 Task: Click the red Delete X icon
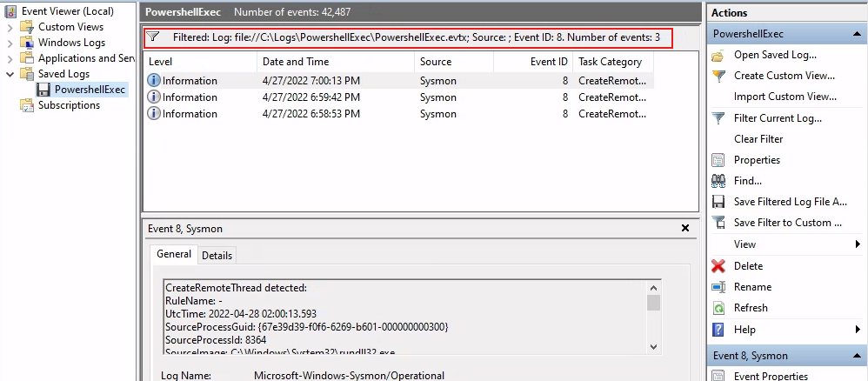718,266
